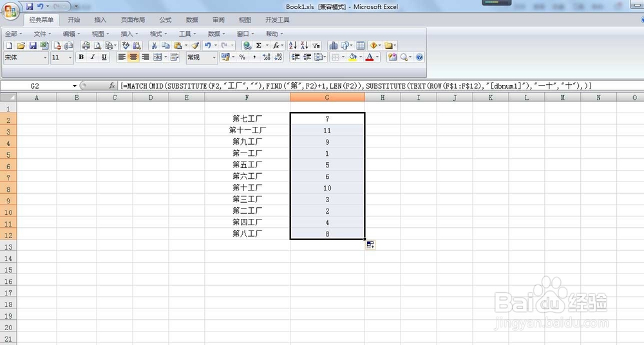
Task: Open insert function fx toolbar icon
Action: pos(276,46)
